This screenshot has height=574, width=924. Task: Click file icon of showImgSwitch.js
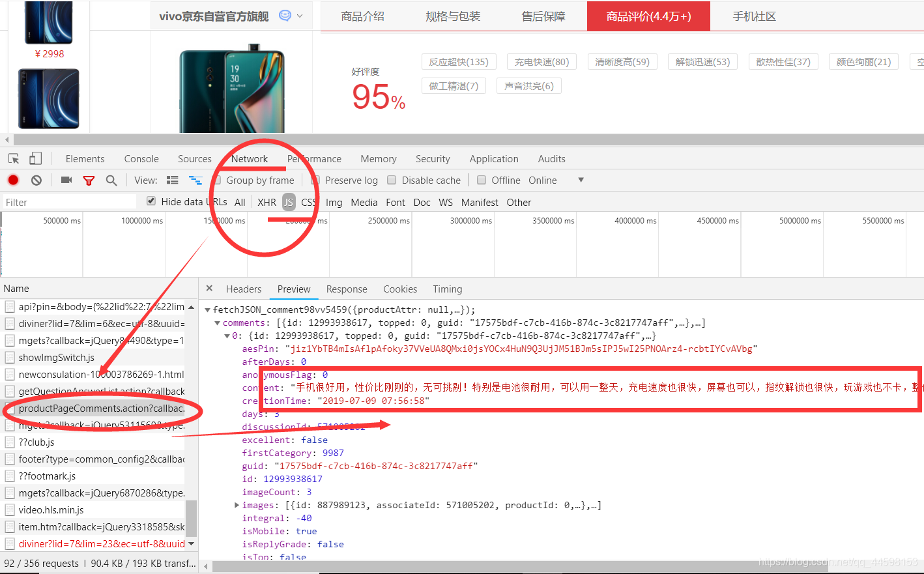10,357
